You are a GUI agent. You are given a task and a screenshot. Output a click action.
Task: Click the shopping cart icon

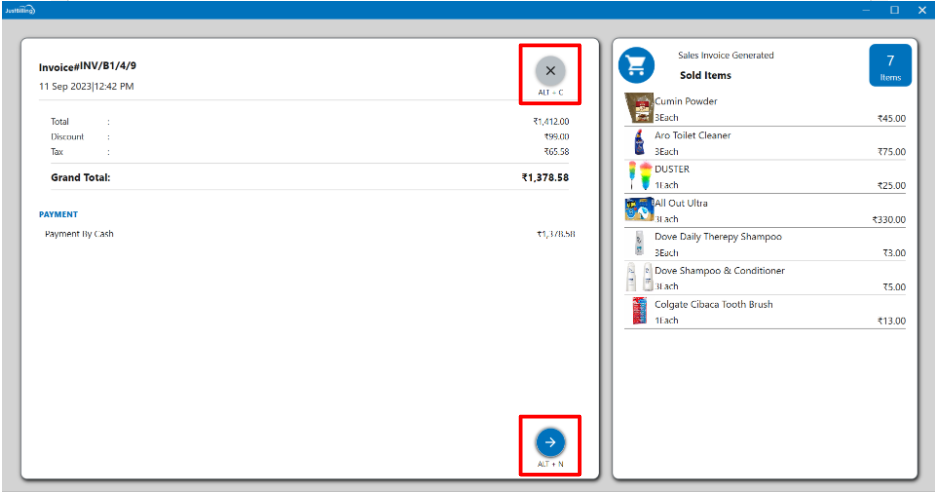pos(636,66)
